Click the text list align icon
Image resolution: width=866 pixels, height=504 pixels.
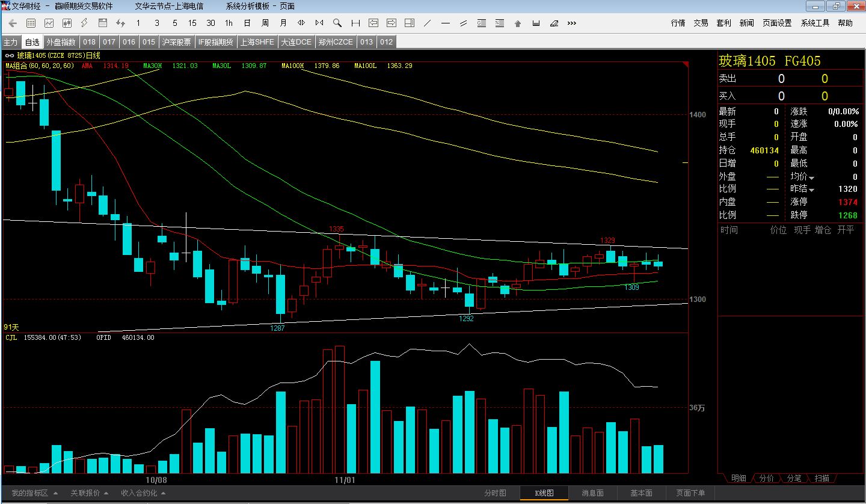click(x=482, y=23)
